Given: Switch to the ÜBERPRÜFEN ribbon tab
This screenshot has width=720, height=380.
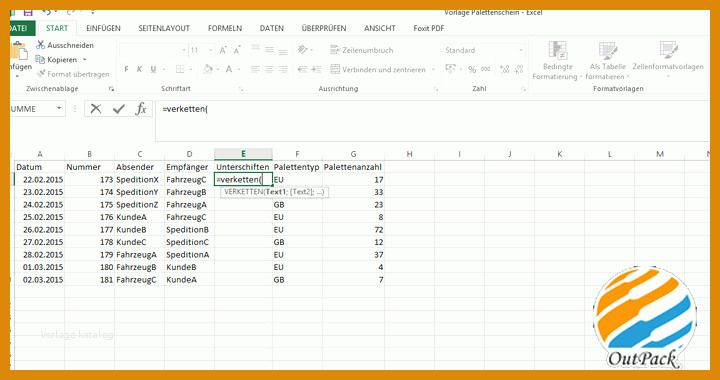Looking at the screenshot, I should pos(324,28).
